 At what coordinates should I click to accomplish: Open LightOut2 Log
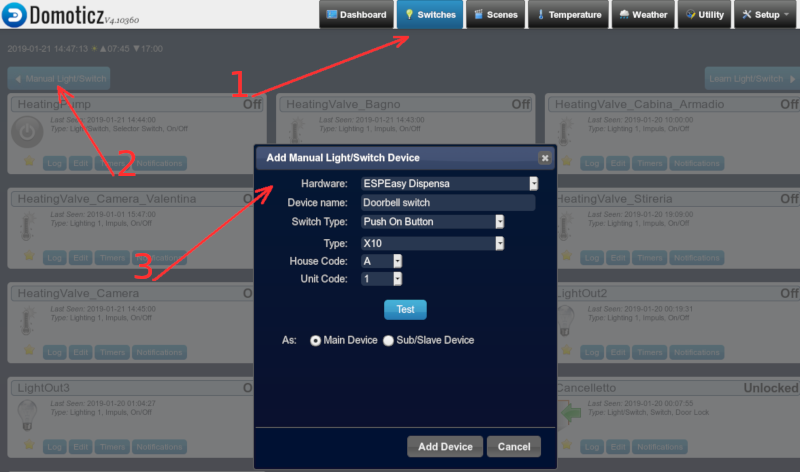[x=592, y=352]
